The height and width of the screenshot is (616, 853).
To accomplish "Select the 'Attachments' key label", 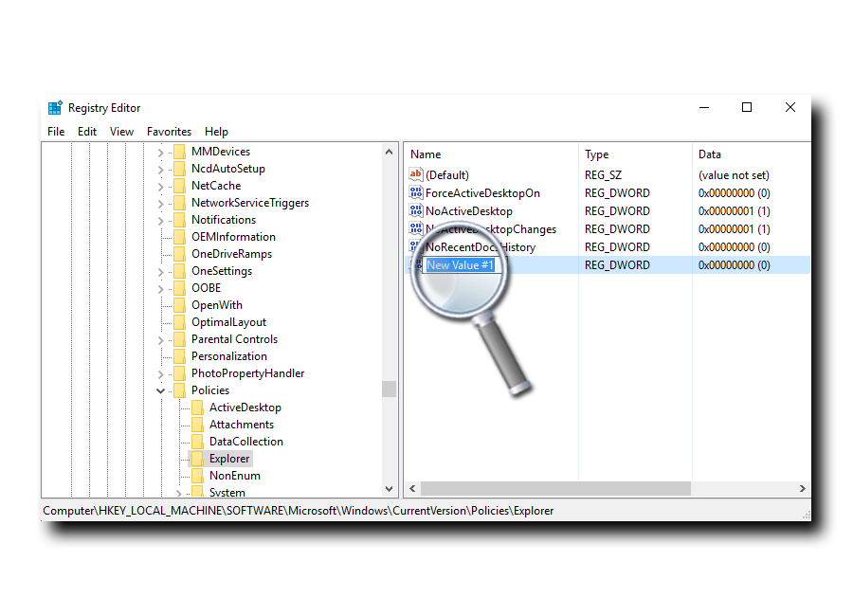I will click(x=242, y=425).
